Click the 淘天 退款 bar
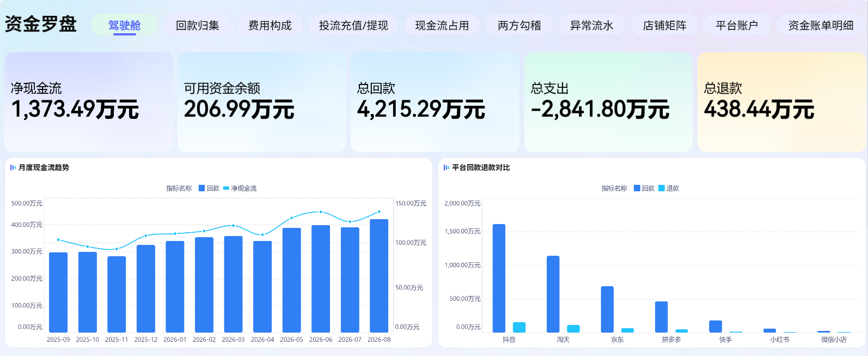The height and width of the screenshot is (356, 868). click(x=573, y=329)
